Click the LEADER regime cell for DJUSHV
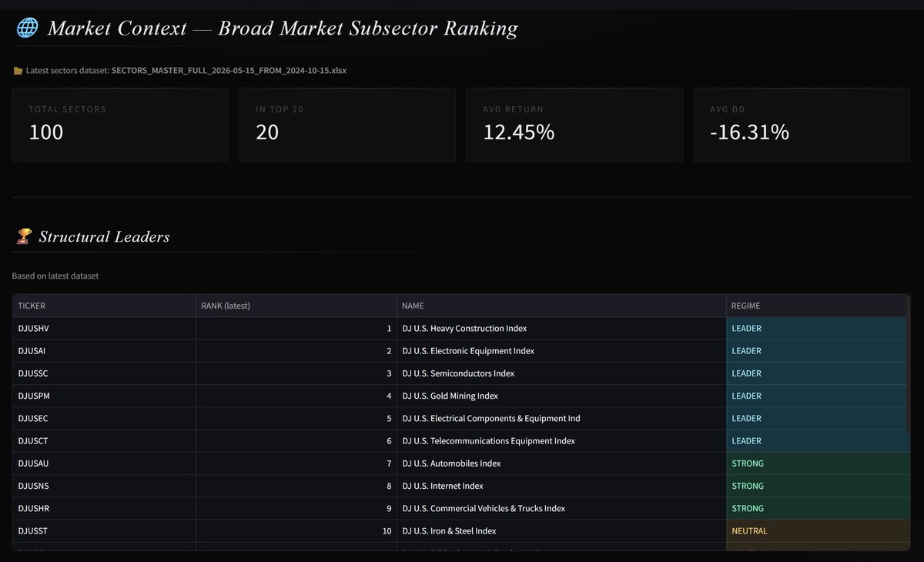This screenshot has height=562, width=924. point(816,329)
